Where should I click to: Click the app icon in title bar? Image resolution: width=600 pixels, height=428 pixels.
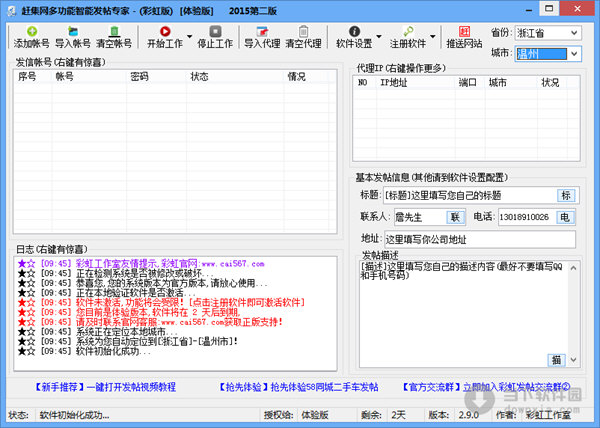[x=11, y=11]
